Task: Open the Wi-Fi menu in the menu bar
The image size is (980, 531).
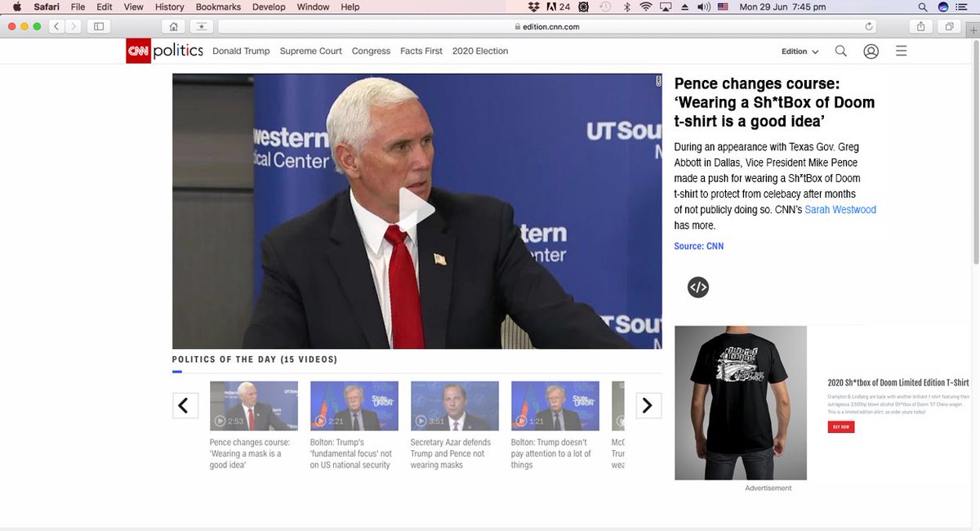Action: pos(645,7)
